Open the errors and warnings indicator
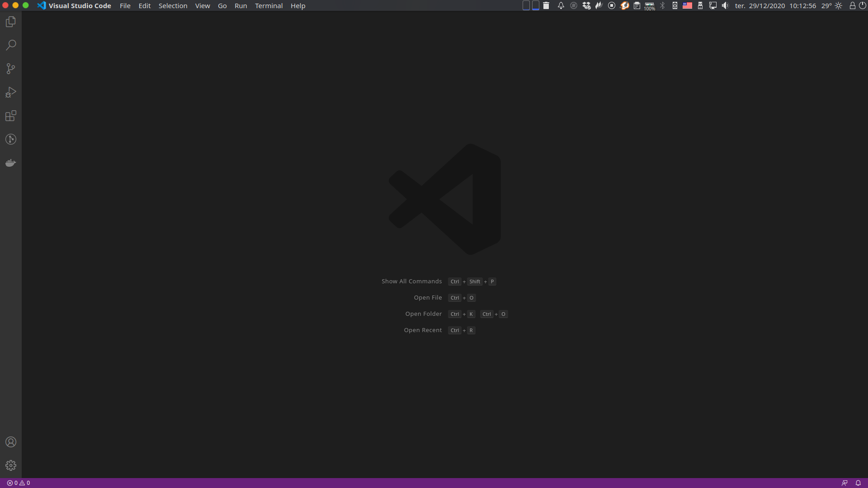This screenshot has height=488, width=868. point(19,483)
